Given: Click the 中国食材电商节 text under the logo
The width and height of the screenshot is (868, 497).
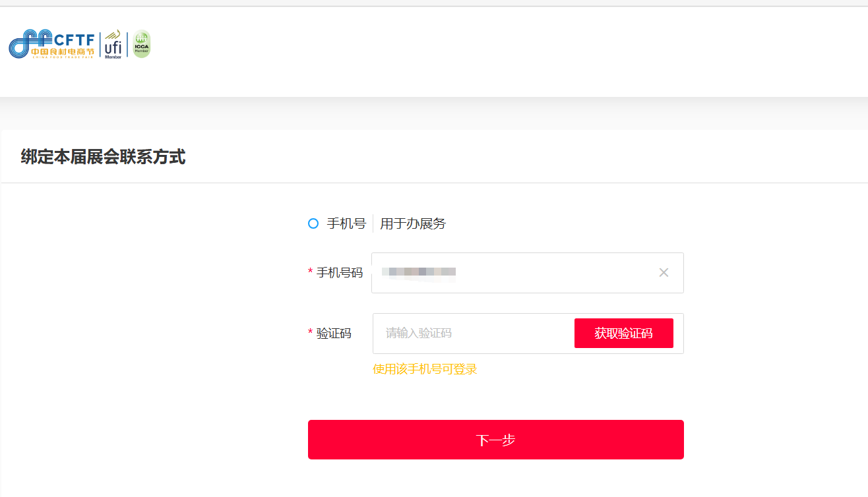Looking at the screenshot, I should [63, 51].
